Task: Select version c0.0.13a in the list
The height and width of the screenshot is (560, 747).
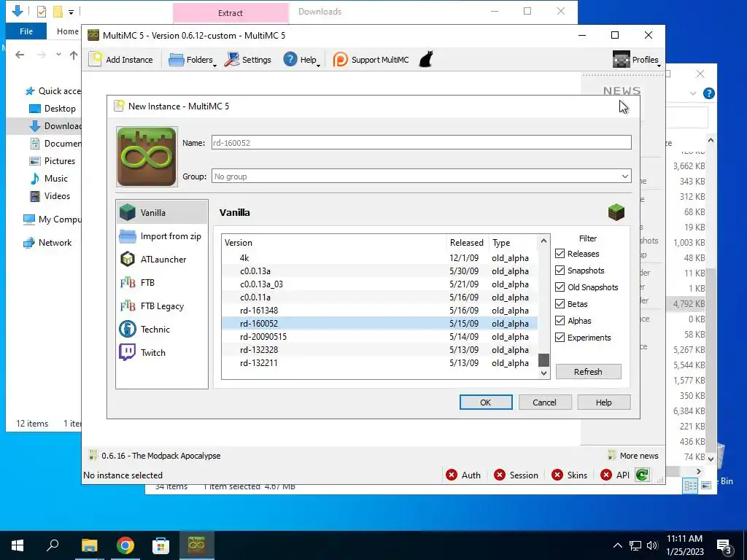Action: (379, 271)
